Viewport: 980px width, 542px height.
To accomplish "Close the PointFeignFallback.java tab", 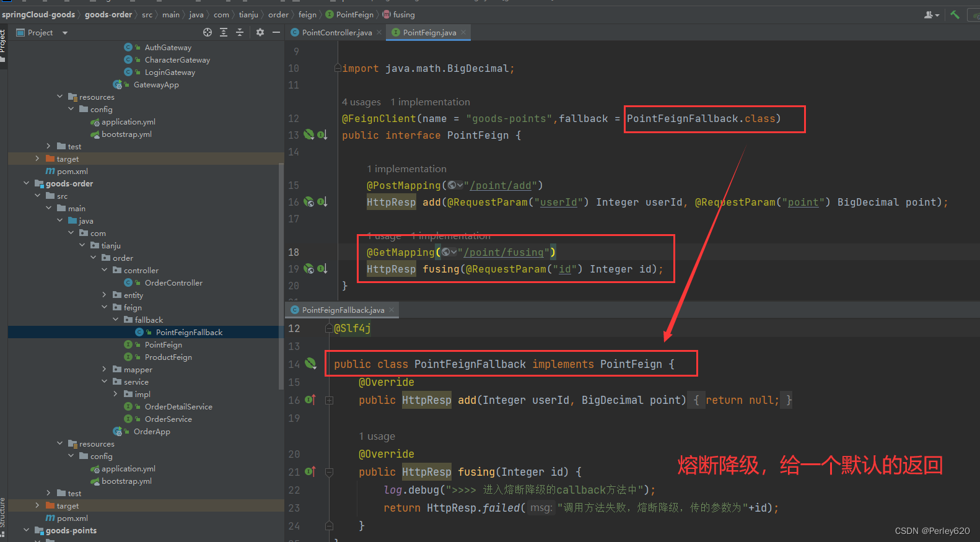I will pyautogui.click(x=392, y=310).
